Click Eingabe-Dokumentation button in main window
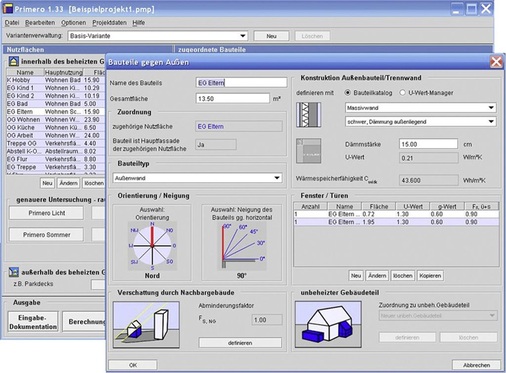The height and width of the screenshot is (373, 506). pos(33,322)
